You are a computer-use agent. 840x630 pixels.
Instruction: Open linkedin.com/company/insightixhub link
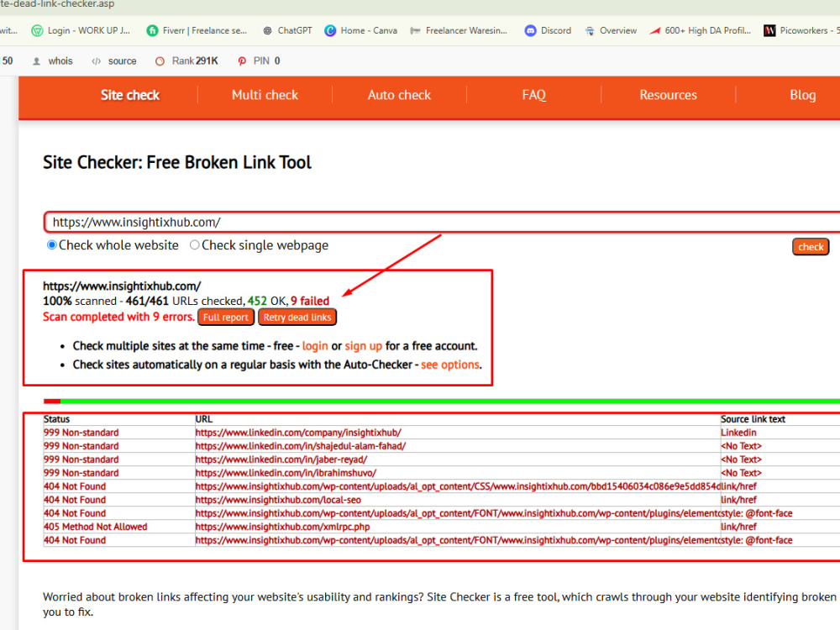pyautogui.click(x=298, y=433)
